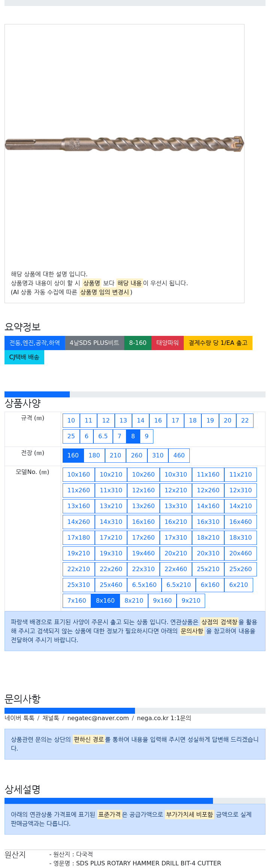The width and height of the screenshot is (270, 868).
Task: Click the drill bit product image
Action: [124, 143]
